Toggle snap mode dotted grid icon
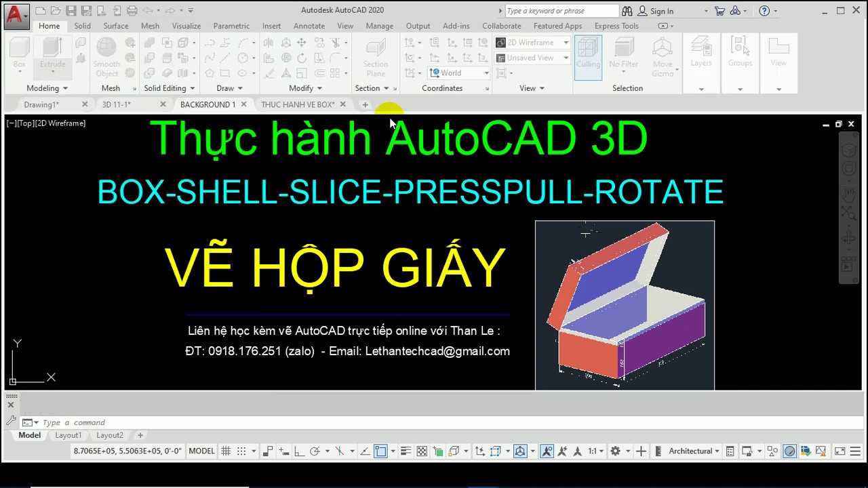 (x=241, y=451)
